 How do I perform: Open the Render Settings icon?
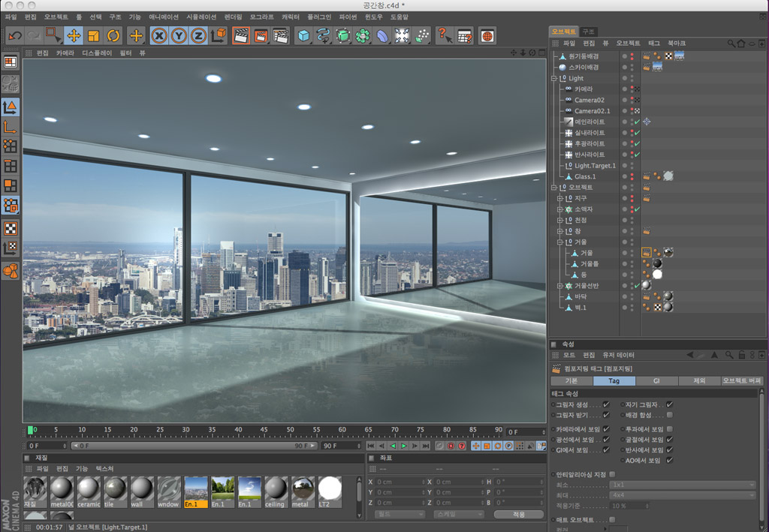pyautogui.click(x=281, y=35)
